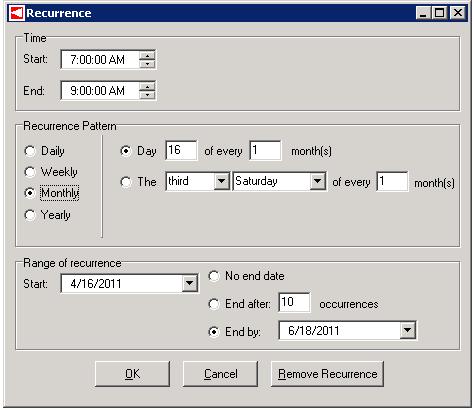Viewport: 474px width, 410px height.
Task: Decrease Start time with down spinner arrow
Action: [147, 64]
